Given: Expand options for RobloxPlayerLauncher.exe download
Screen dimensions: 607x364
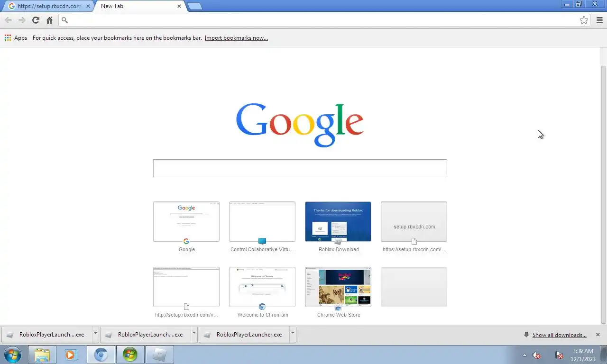Looking at the screenshot, I should click(x=293, y=335).
